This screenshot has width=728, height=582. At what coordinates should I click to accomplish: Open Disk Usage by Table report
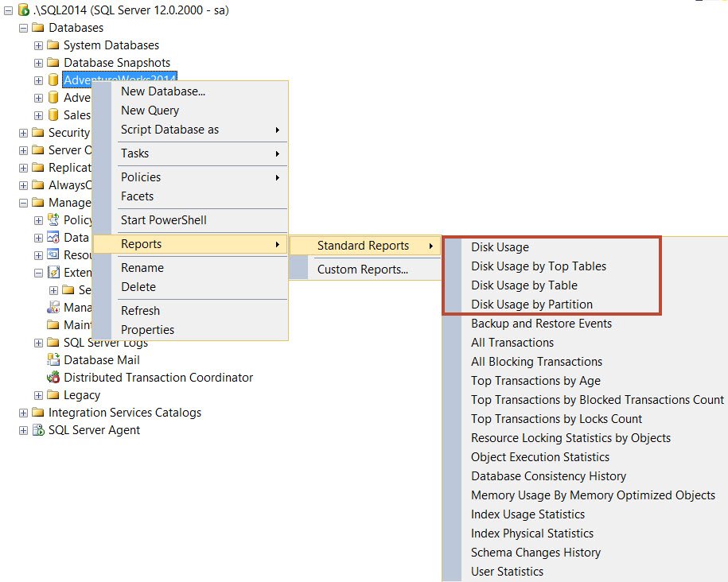click(x=524, y=285)
